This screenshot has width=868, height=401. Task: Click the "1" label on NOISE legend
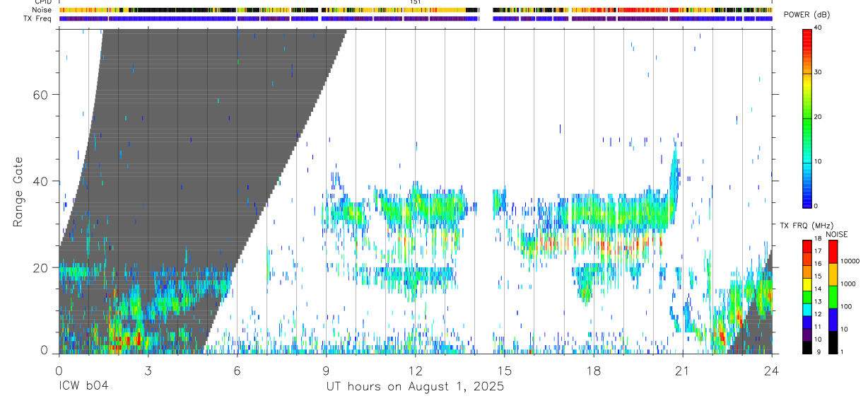843,351
